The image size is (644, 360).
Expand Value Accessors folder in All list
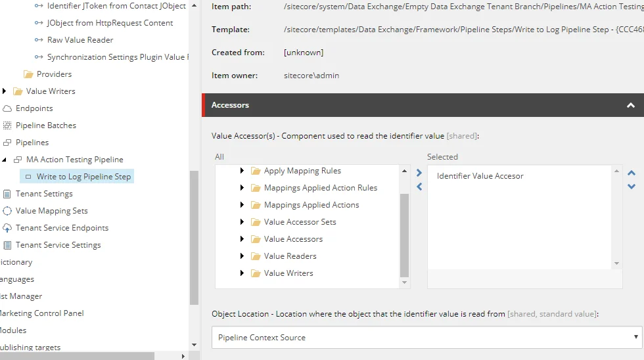[242, 239]
